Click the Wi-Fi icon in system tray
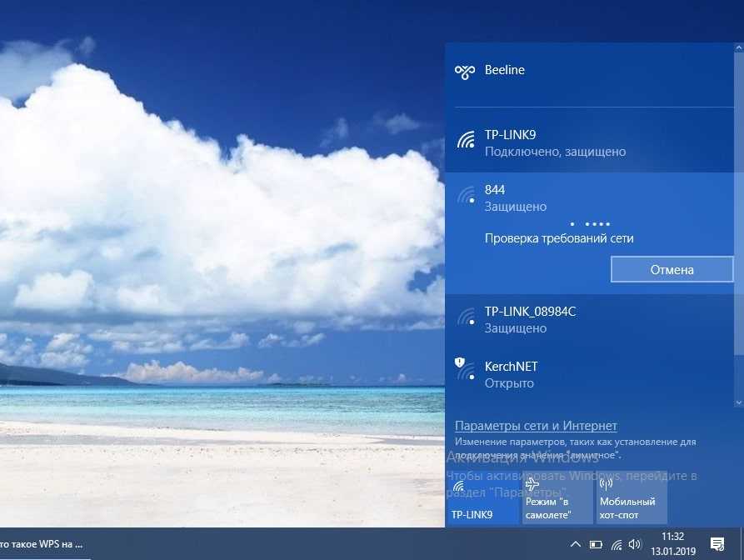 tap(617, 545)
